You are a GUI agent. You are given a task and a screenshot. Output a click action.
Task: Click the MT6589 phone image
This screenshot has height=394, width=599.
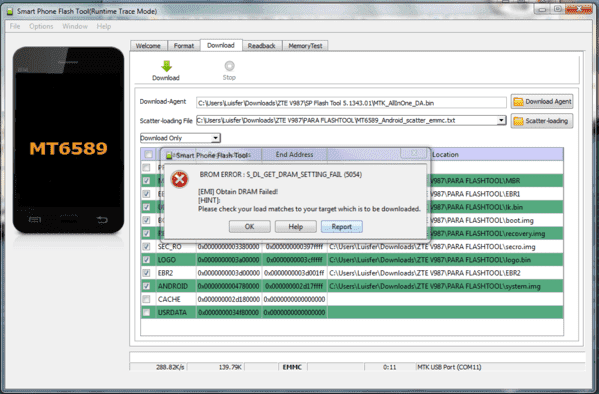(x=68, y=140)
